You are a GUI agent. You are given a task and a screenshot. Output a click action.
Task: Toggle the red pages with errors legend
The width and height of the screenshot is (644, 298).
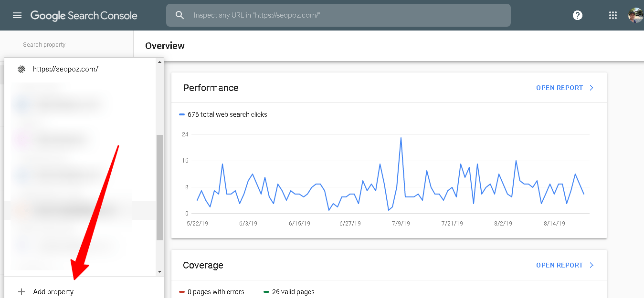pos(183,291)
